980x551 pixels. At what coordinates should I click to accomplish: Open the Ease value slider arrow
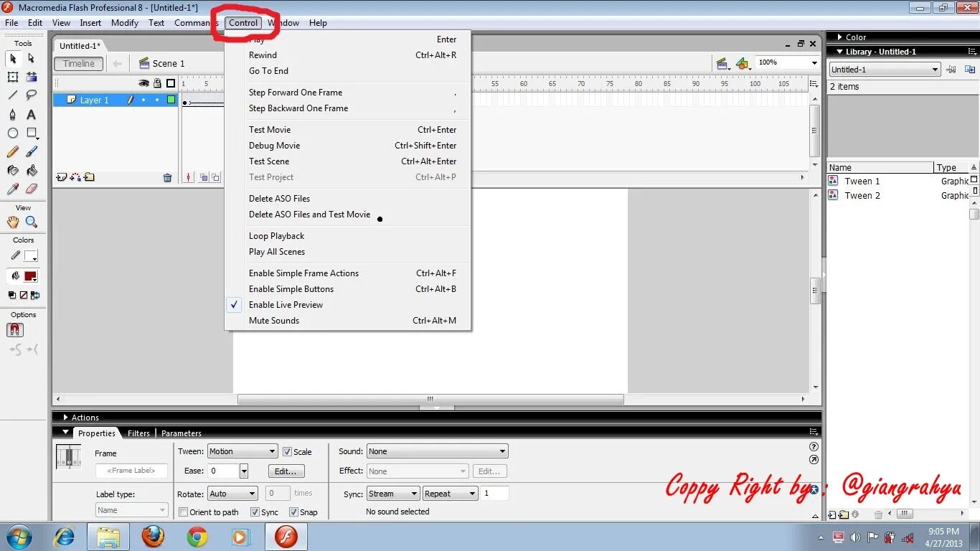(x=244, y=471)
